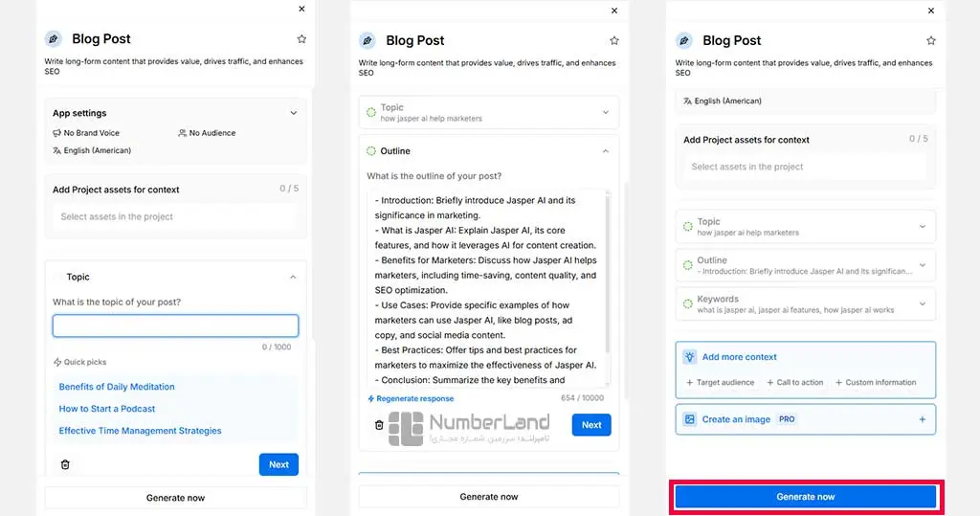Click language icon beside English in left panel
This screenshot has height=516, width=980.
pos(56,150)
